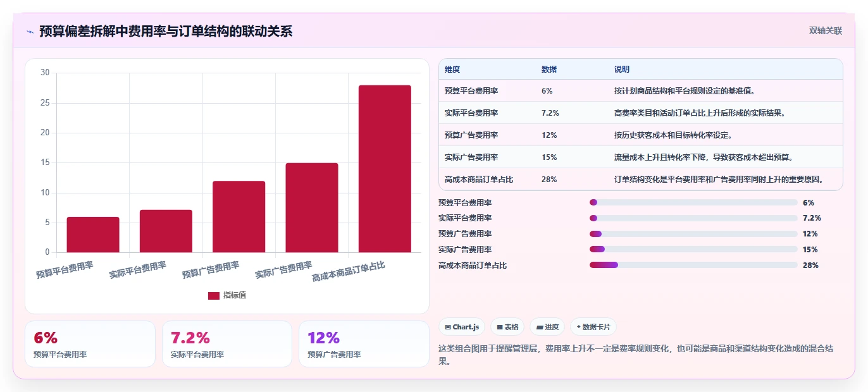Click the 双轴关联 label in header
This screenshot has height=392, width=868.
point(826,31)
